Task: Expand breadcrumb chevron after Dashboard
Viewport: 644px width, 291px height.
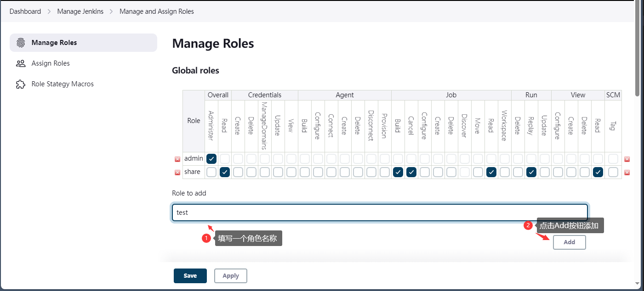Action: pos(49,11)
